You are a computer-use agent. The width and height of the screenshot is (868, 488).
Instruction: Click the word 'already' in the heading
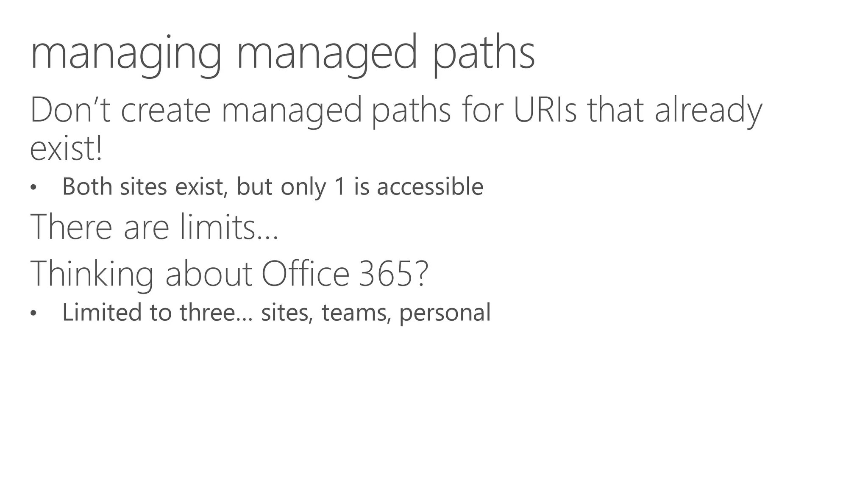point(708,110)
